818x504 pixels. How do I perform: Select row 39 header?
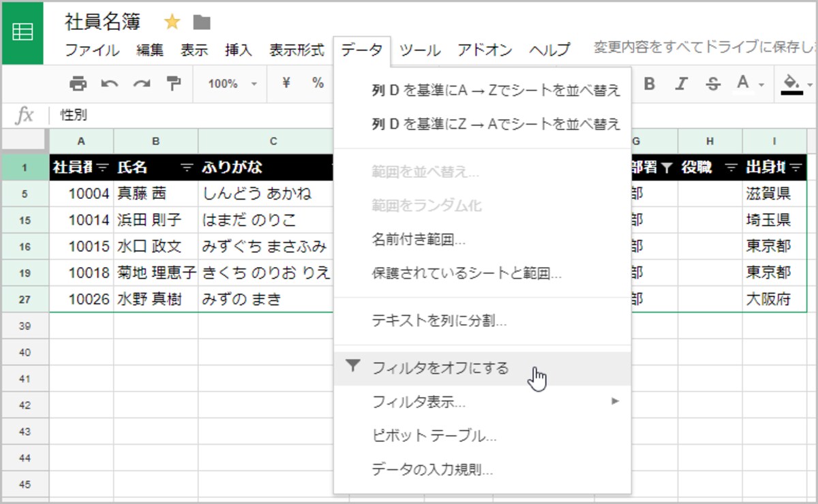tap(25, 326)
